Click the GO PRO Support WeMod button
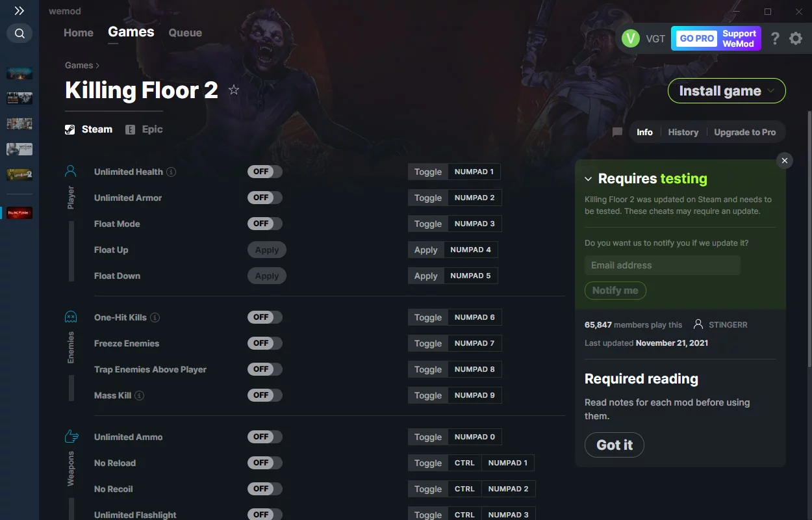The image size is (812, 520). coord(716,38)
